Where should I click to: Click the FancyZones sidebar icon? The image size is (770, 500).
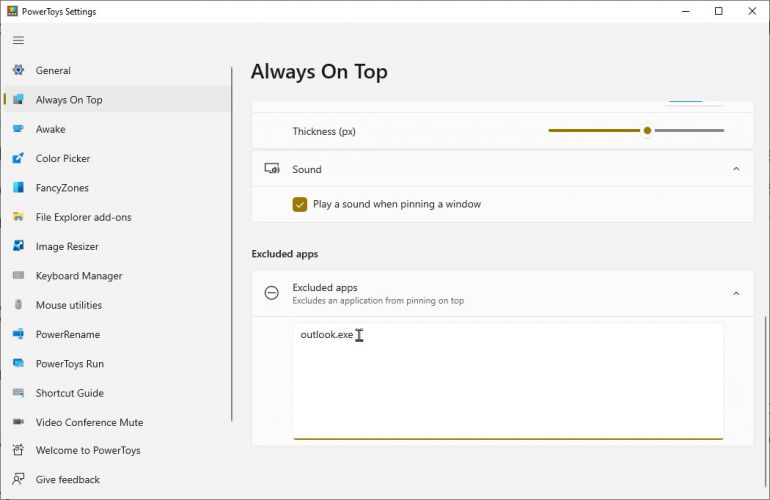point(18,187)
